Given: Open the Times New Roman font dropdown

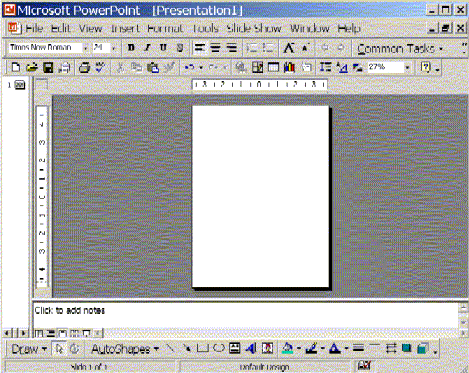Looking at the screenshot, I should pos(85,48).
